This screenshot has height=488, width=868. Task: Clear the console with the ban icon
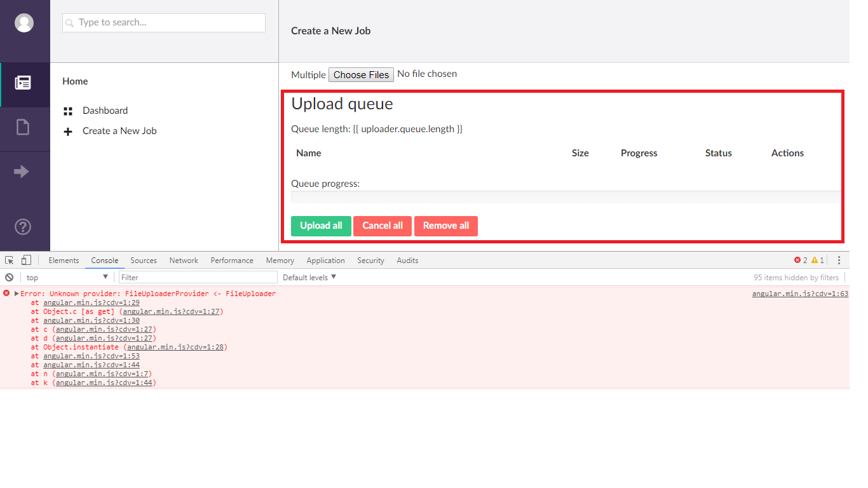pyautogui.click(x=9, y=277)
